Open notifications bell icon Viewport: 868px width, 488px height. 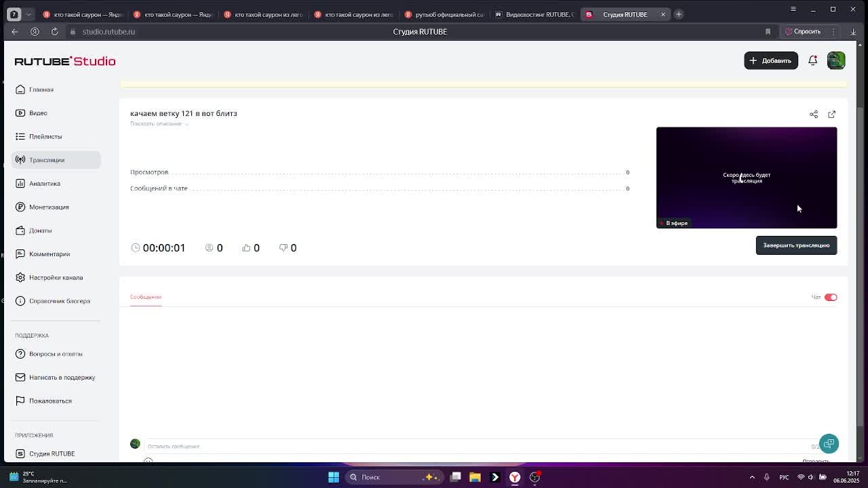coord(812,60)
